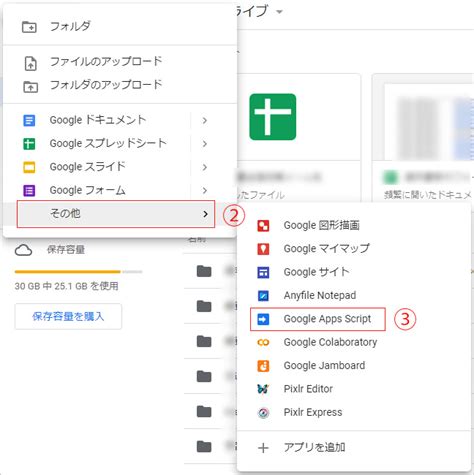Click the 保存容量を購入 button
This screenshot has height=475, width=474.
(x=68, y=316)
